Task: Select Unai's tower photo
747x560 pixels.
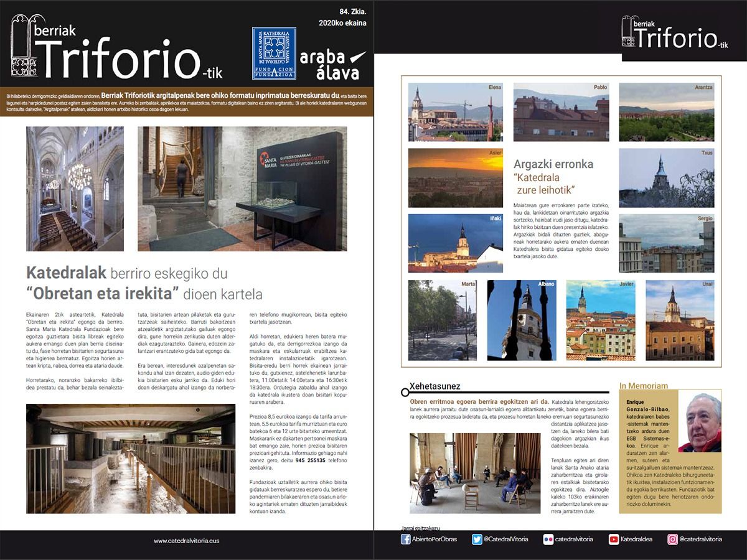Action: 680,320
